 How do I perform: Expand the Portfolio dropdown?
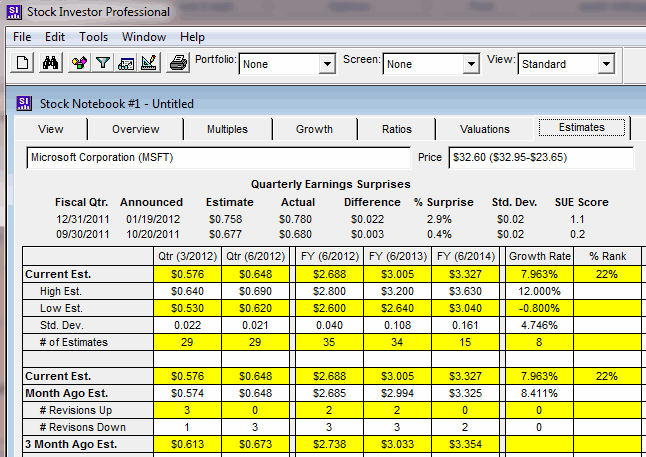tap(326, 64)
